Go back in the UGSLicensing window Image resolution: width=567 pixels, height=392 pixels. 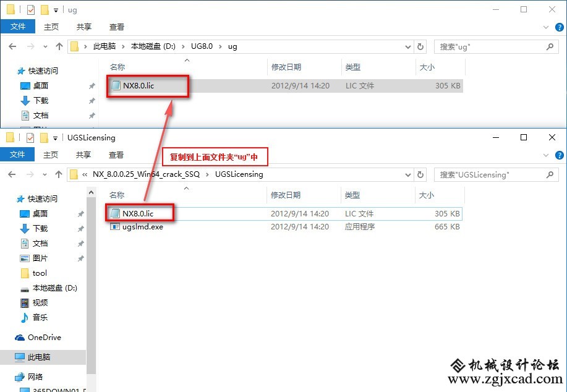12,174
